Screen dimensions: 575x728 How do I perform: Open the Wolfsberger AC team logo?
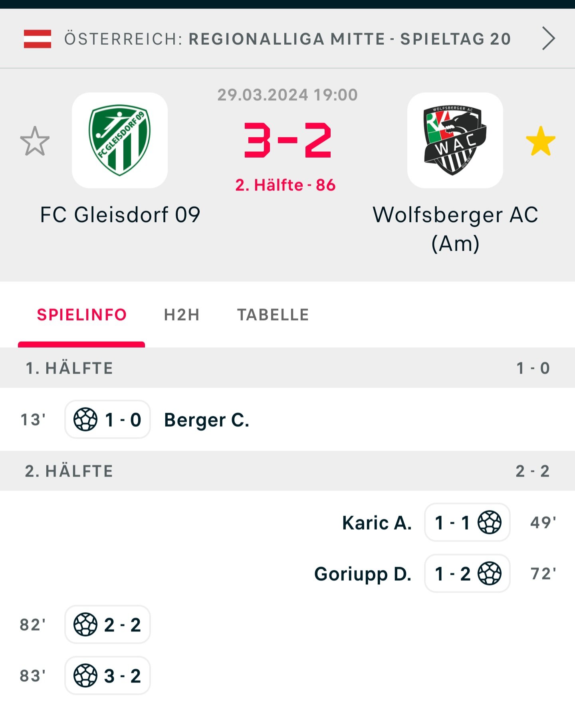point(455,140)
